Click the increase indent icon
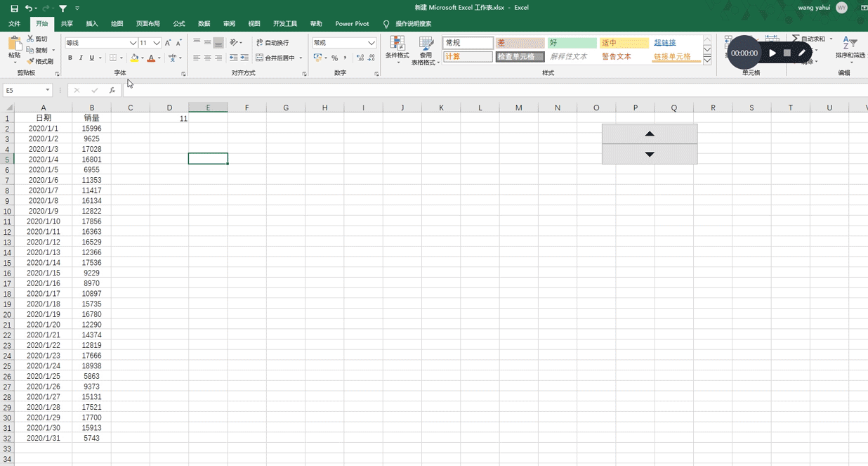This screenshot has height=466, width=868. (x=244, y=58)
